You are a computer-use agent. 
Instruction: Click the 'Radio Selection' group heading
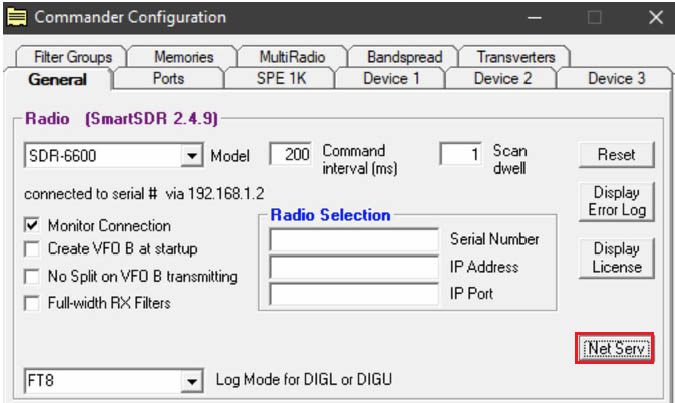330,215
